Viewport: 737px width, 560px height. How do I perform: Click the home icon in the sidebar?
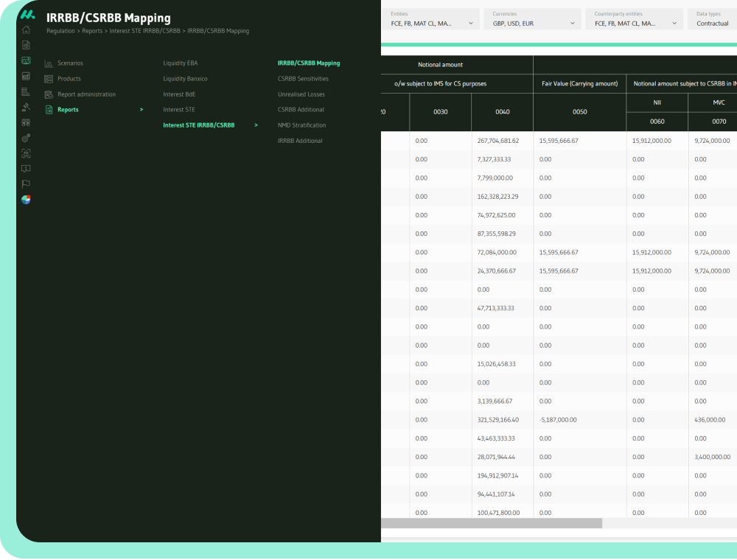(26, 29)
